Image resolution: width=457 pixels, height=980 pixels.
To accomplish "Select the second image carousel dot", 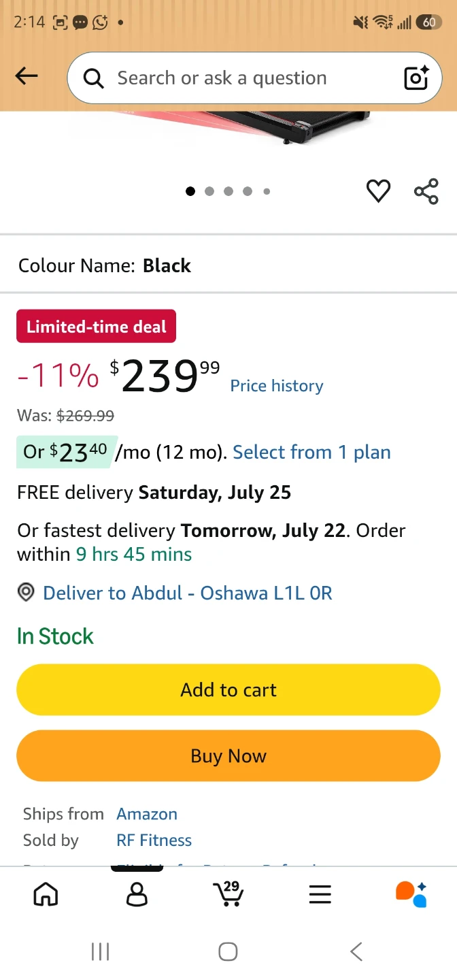I will pyautogui.click(x=209, y=191).
